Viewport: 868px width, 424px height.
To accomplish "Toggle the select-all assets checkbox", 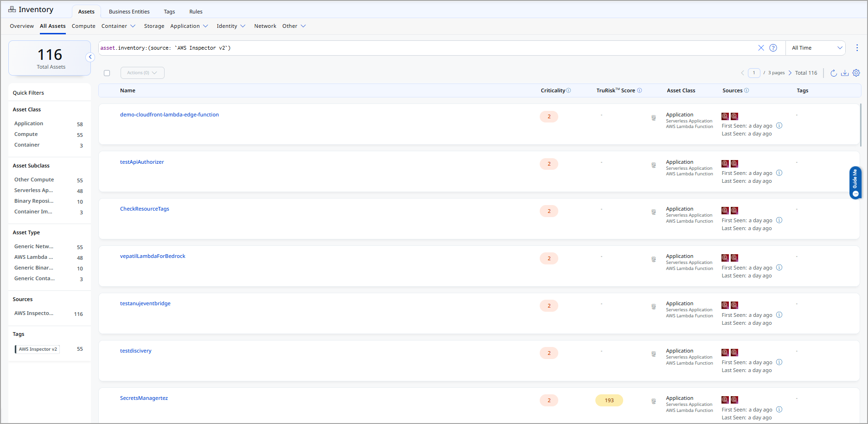I will point(107,73).
